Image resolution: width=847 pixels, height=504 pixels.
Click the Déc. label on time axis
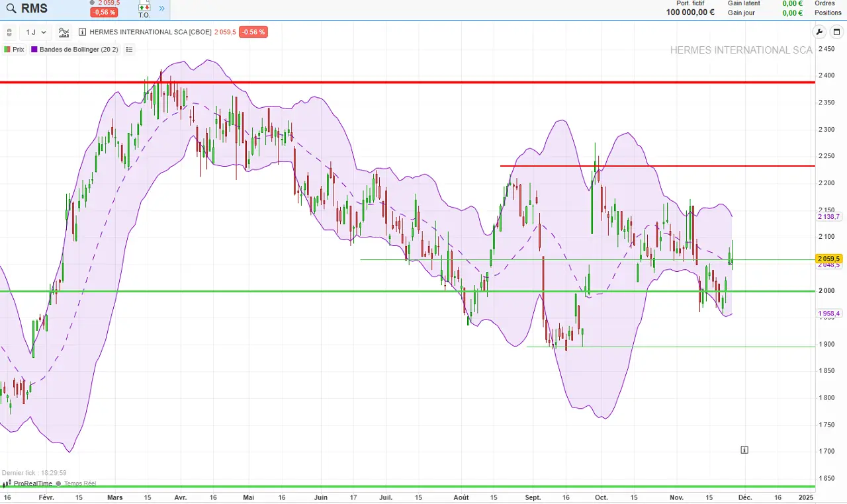tap(745, 497)
